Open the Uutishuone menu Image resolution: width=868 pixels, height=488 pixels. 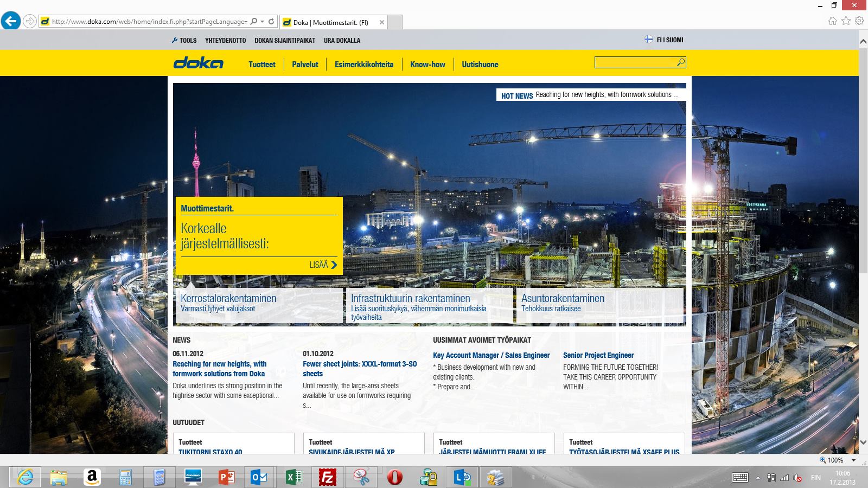click(480, 64)
